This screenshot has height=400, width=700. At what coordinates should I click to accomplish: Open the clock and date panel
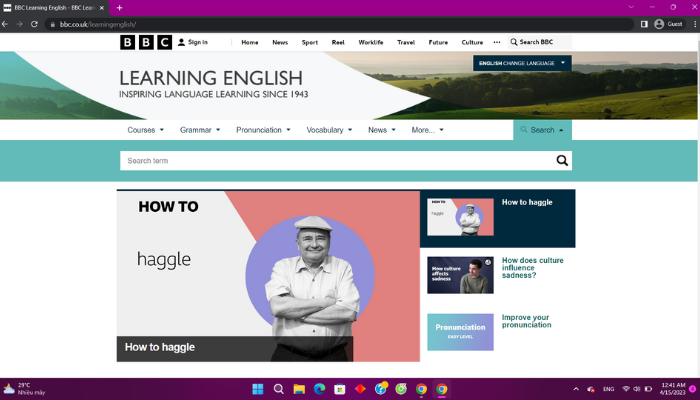(x=673, y=389)
